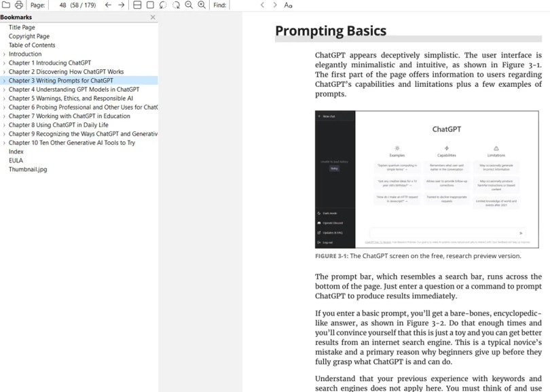Click the Bookmarks panel title
This screenshot has width=550, height=392.
tap(16, 17)
